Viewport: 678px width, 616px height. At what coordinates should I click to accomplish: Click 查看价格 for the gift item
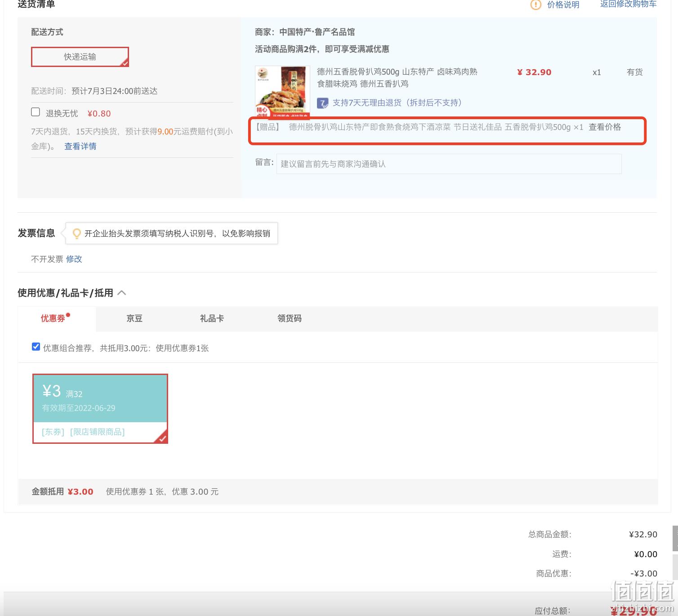coord(605,127)
